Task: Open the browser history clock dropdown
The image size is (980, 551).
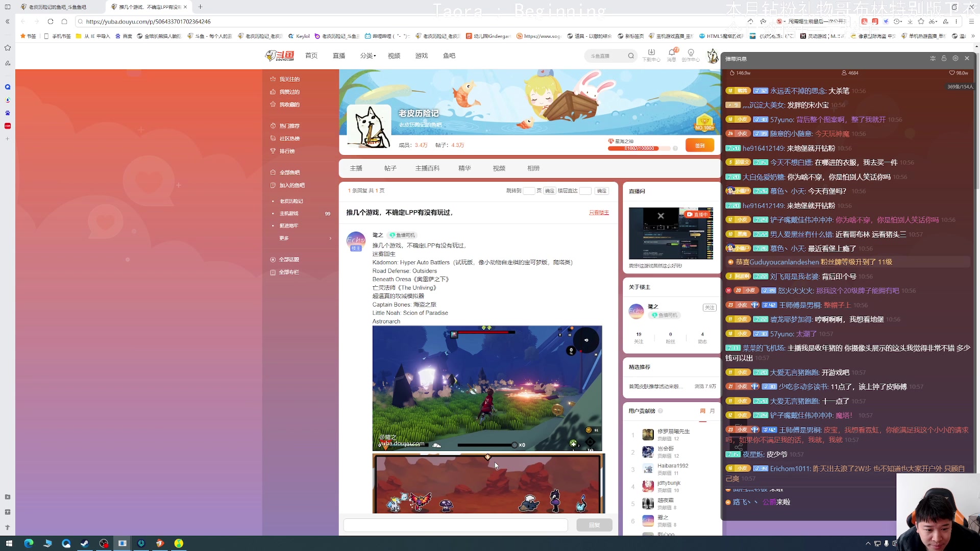Action: [898, 21]
